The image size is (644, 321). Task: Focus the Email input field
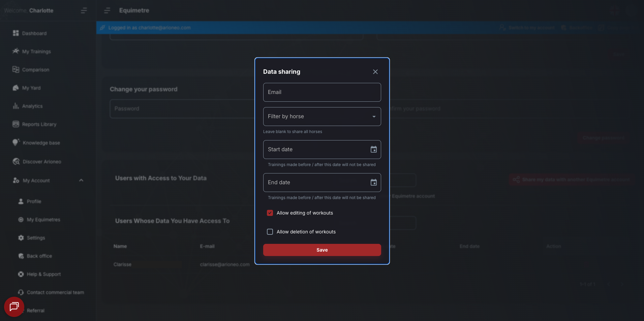point(322,92)
